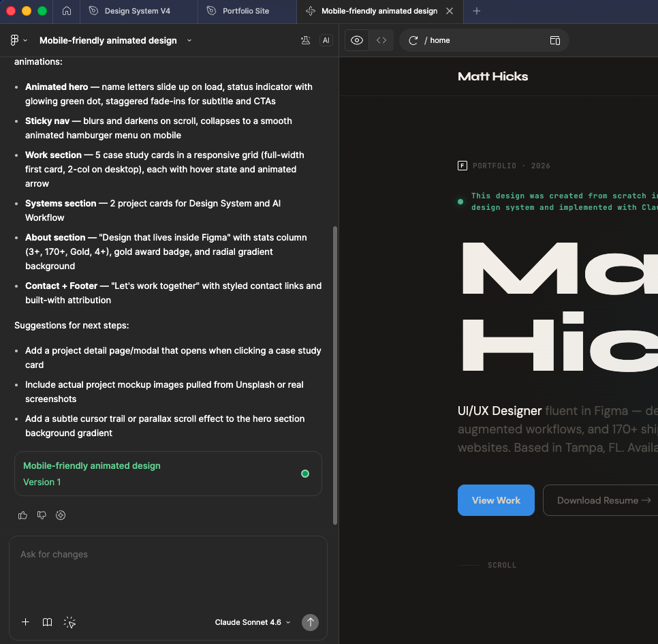Open the Figma logo menu chevron
Image resolution: width=658 pixels, height=644 pixels.
pos(25,40)
